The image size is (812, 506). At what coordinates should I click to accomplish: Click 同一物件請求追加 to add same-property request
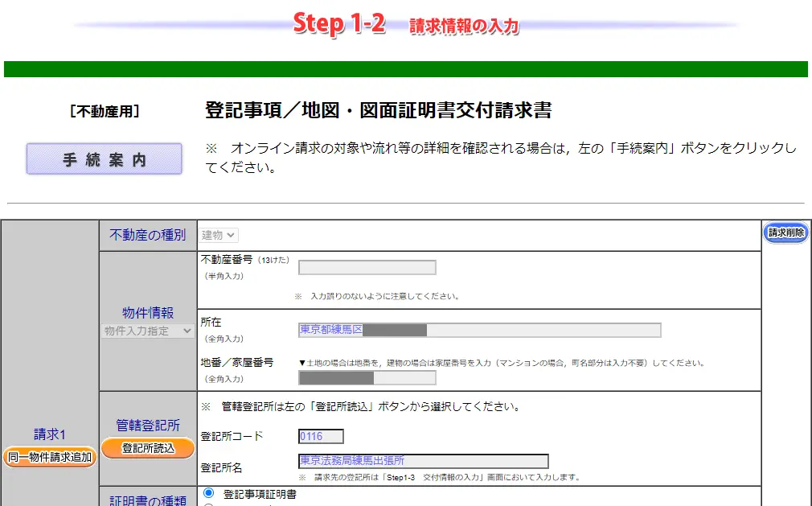point(51,456)
